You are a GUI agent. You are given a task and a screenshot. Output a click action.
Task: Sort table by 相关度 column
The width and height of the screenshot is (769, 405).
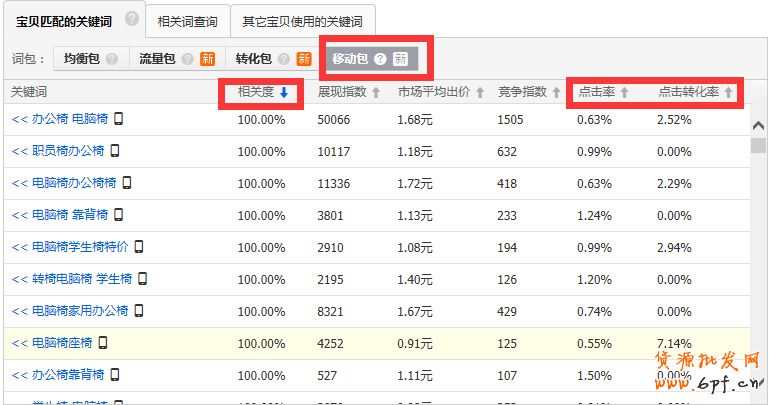point(262,92)
